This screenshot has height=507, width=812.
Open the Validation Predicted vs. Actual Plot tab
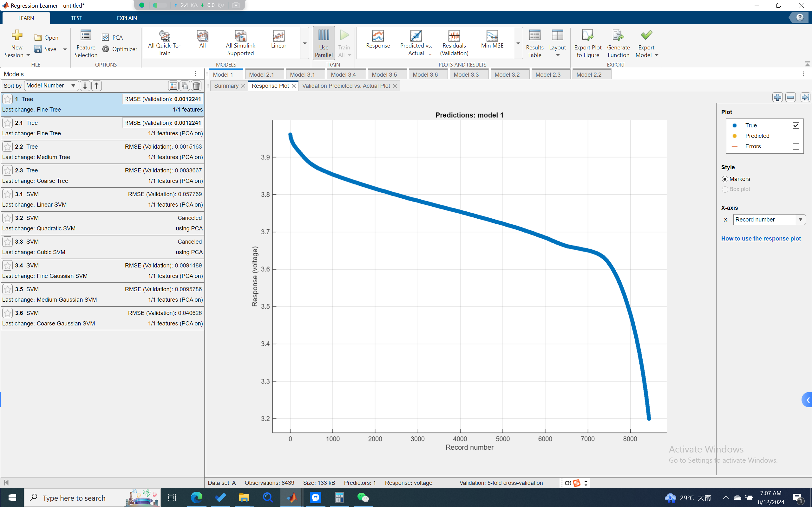(x=346, y=86)
